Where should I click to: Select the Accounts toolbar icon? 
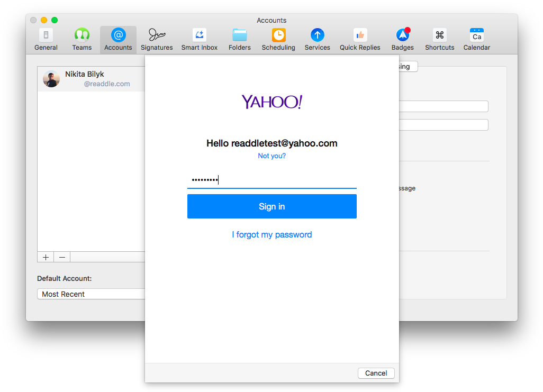(x=118, y=40)
